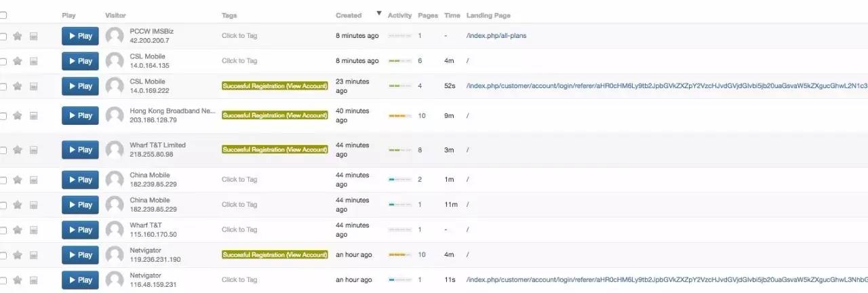Open the /index.php/all-plans landing page link
Image resolution: width=868 pixels, height=293 pixels.
[x=496, y=36]
